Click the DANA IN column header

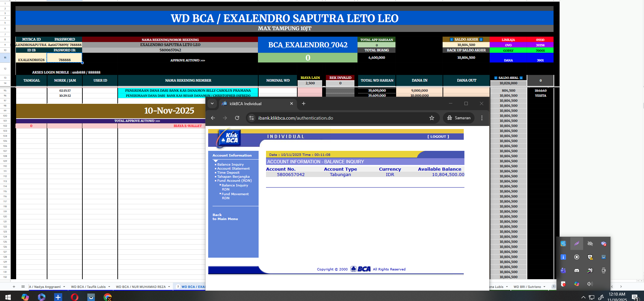(x=419, y=81)
